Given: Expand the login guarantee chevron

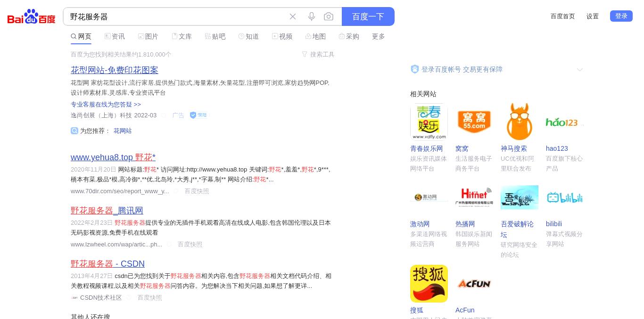Looking at the screenshot, I should (x=580, y=70).
